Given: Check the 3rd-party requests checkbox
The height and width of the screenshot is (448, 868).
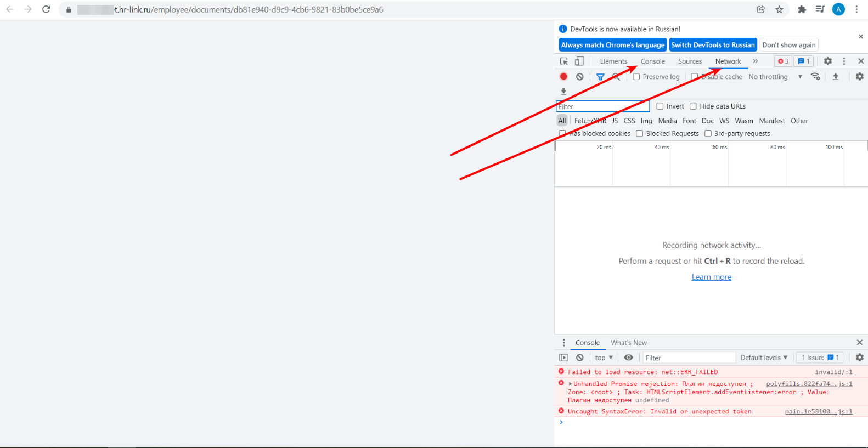Looking at the screenshot, I should [708, 134].
